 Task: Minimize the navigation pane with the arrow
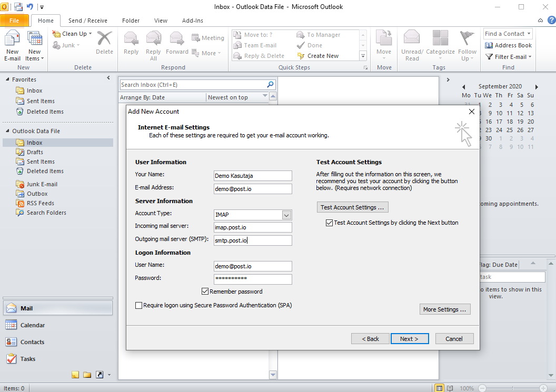coord(108,78)
